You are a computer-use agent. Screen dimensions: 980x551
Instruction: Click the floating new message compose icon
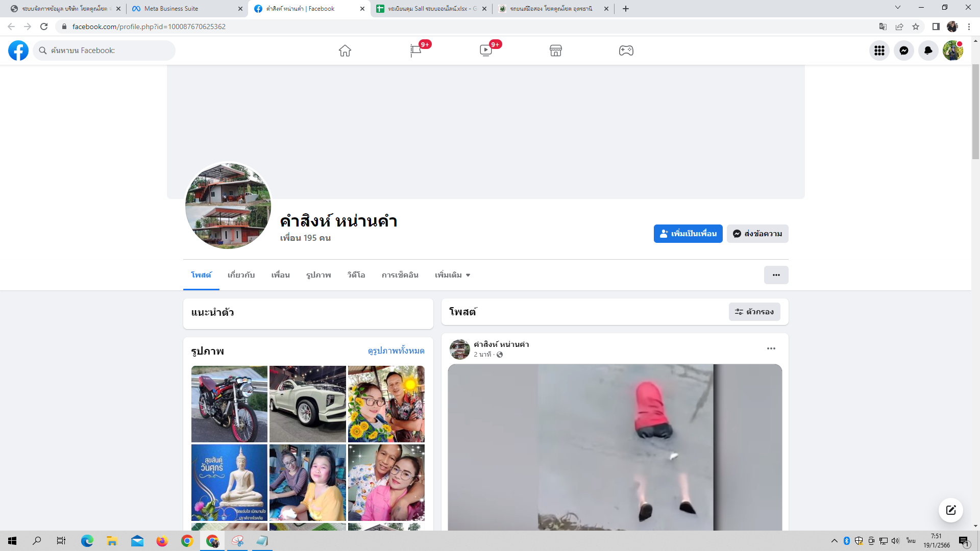tap(950, 510)
